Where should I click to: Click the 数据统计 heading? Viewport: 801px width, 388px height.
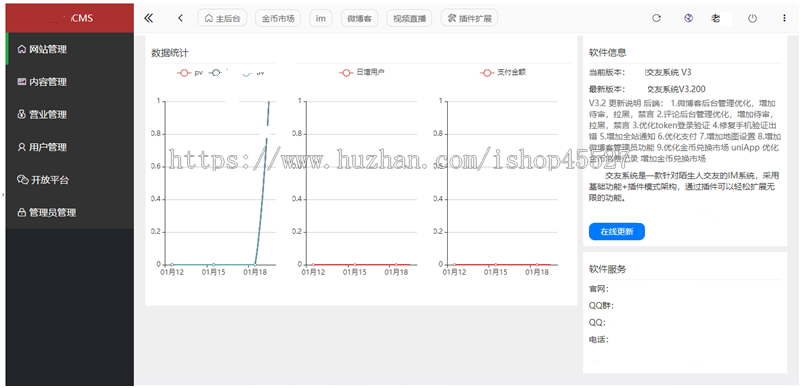(x=171, y=53)
